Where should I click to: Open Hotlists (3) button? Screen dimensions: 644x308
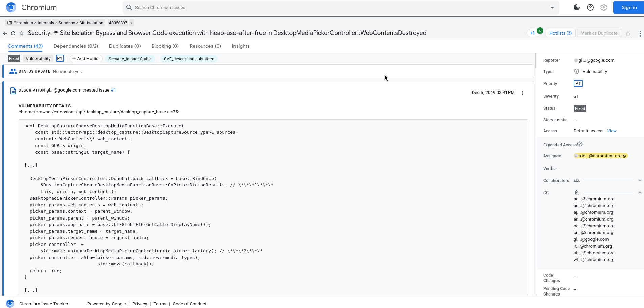point(560,33)
